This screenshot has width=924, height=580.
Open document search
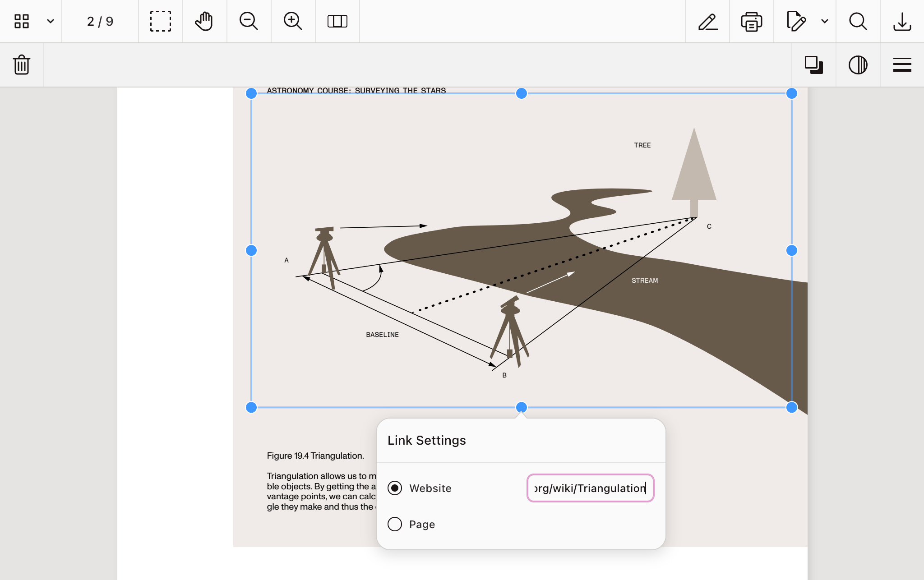pos(858,21)
